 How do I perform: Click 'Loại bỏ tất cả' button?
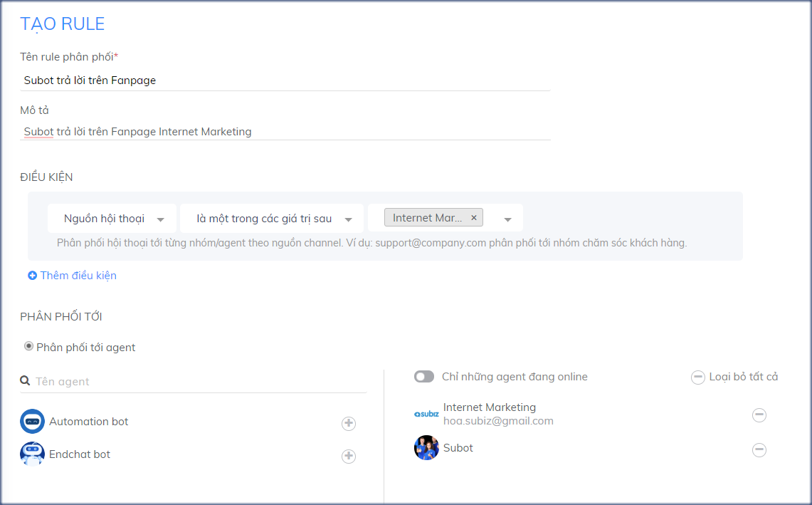[x=735, y=377]
